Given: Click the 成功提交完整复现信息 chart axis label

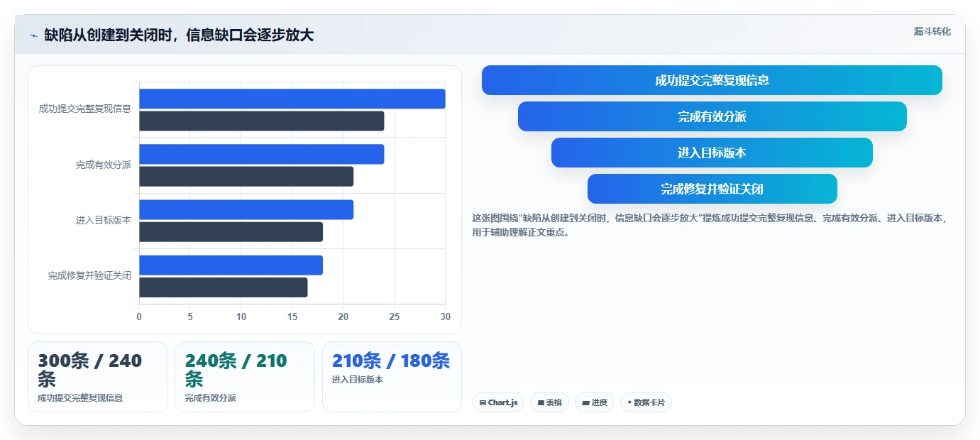Looking at the screenshot, I should pyautogui.click(x=85, y=109).
